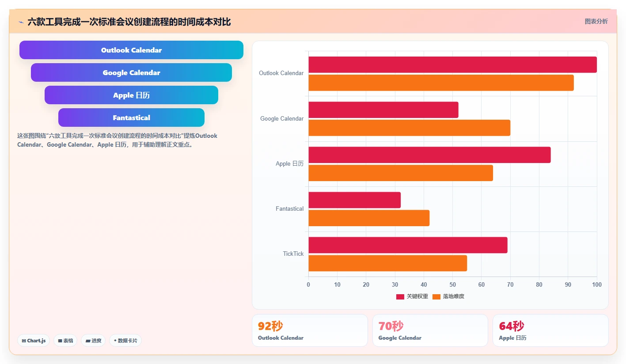
Task: Click the red TickTick bar
Action: pyautogui.click(x=408, y=245)
